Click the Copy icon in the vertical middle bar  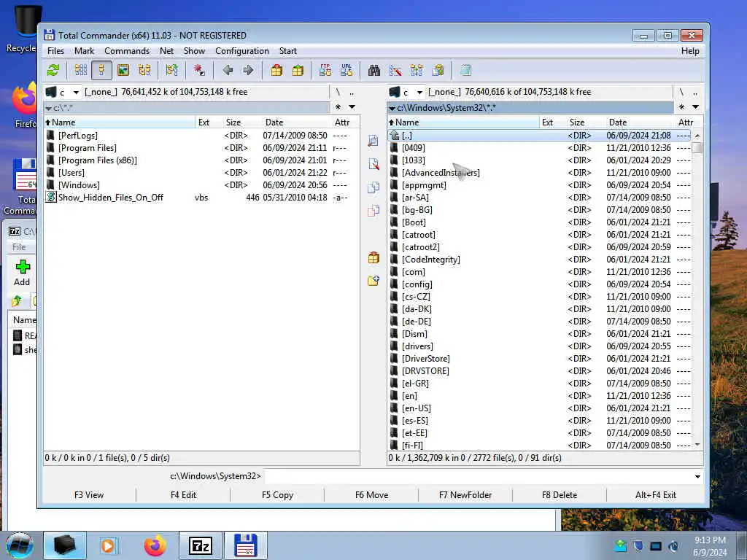[x=373, y=187]
